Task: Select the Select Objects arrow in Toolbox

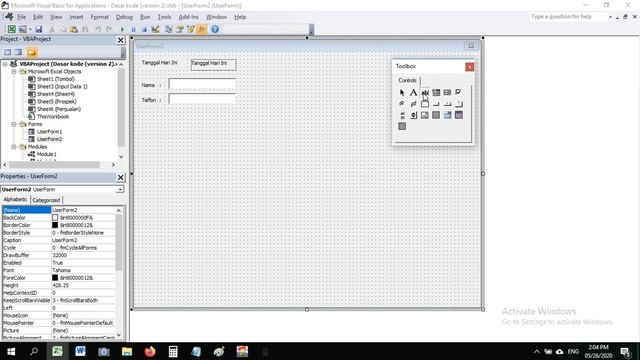Action: coord(402,93)
